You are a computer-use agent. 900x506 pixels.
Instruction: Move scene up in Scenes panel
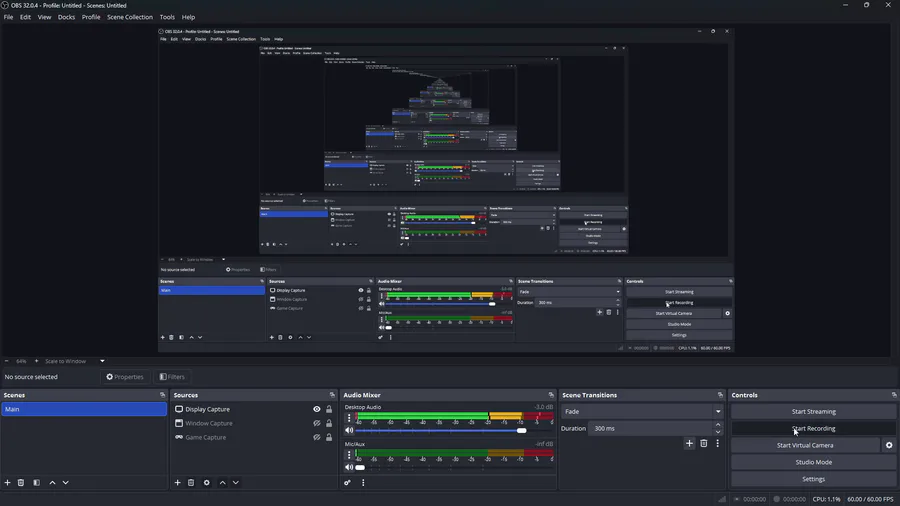52,482
